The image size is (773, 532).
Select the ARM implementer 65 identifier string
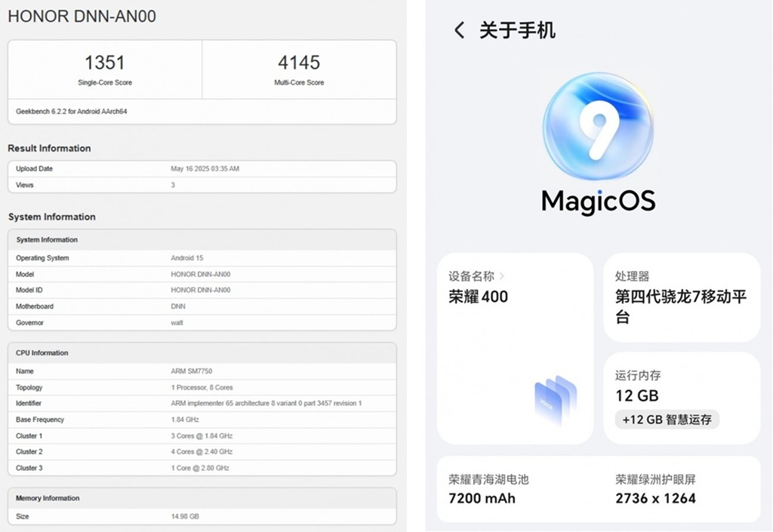point(266,404)
